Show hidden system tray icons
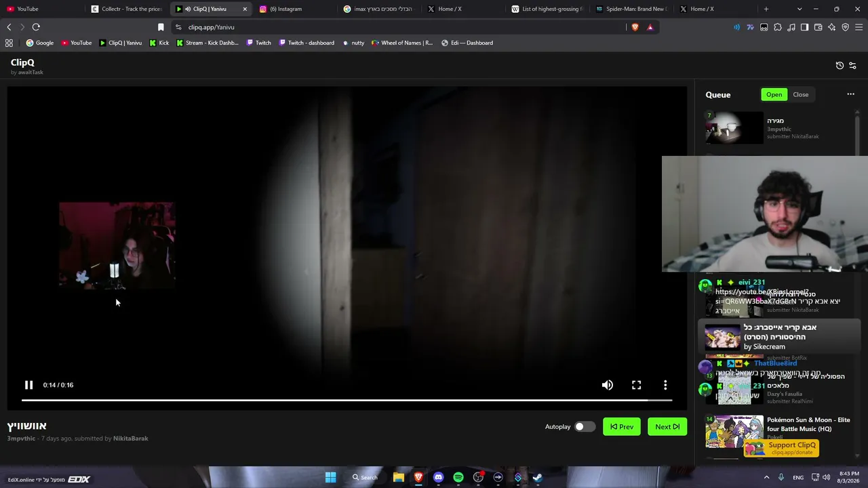 point(767,477)
